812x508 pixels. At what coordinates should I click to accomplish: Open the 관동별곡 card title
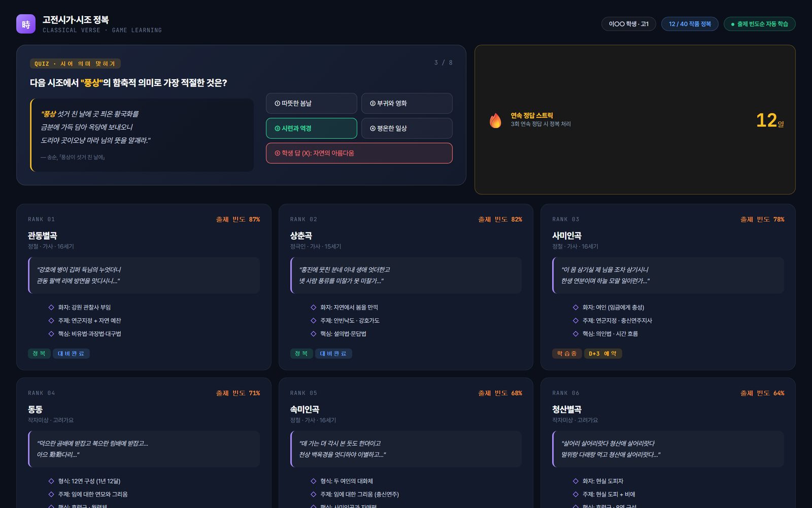click(43, 236)
